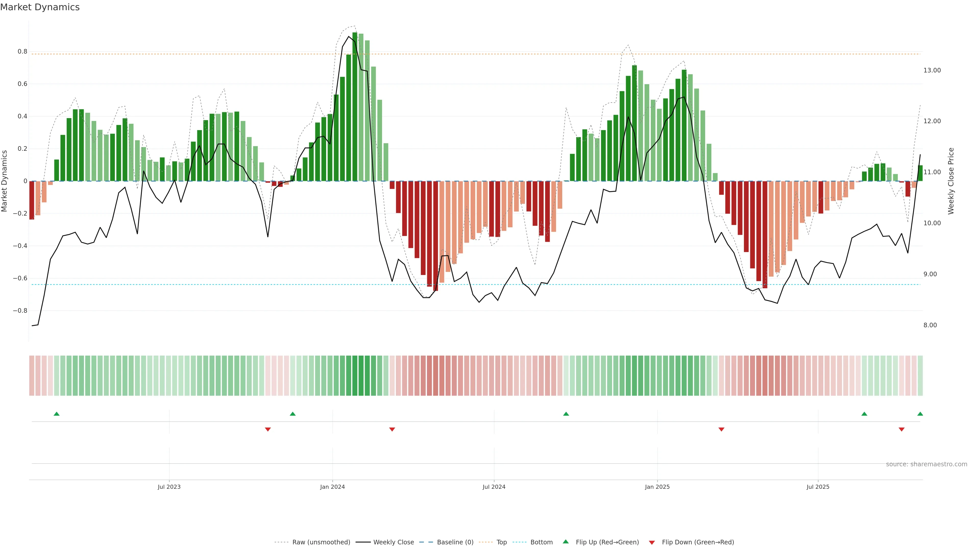This screenshot has height=551, width=980.
Task: Toggle the Bottom legend entry
Action: point(541,542)
